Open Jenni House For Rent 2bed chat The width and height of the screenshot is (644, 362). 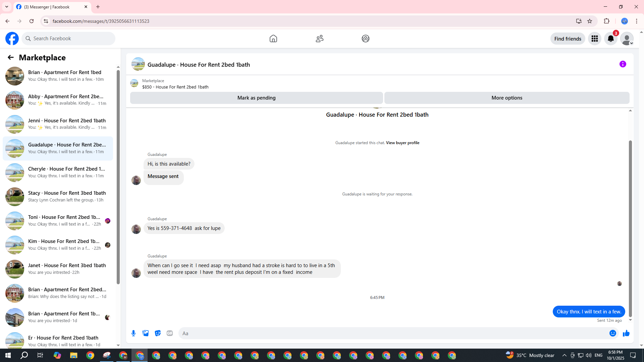coord(58,124)
